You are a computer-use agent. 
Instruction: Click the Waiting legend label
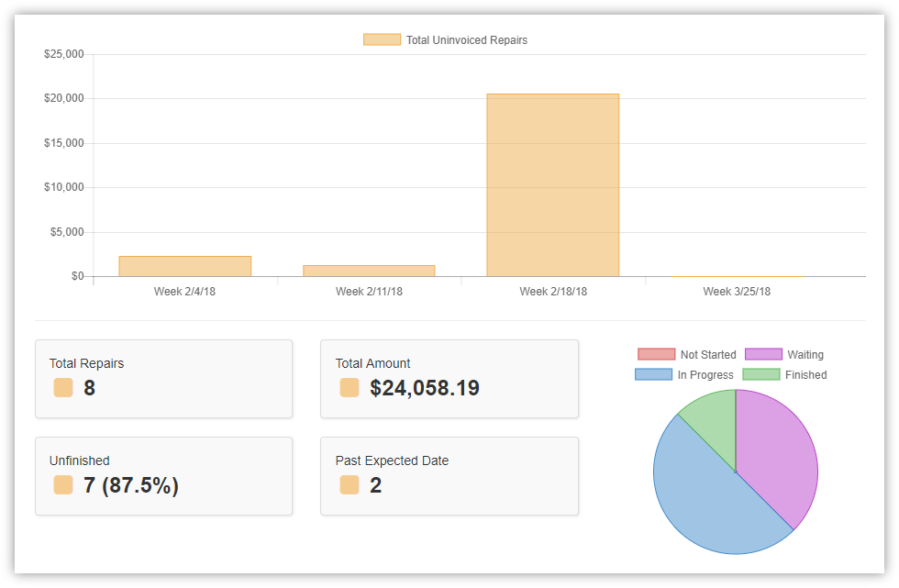pyautogui.click(x=805, y=355)
